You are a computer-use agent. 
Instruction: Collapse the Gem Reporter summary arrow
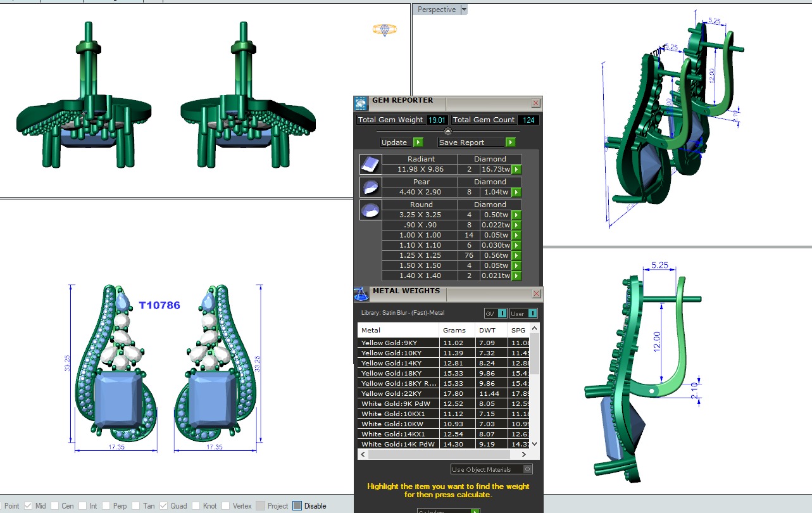[448, 131]
